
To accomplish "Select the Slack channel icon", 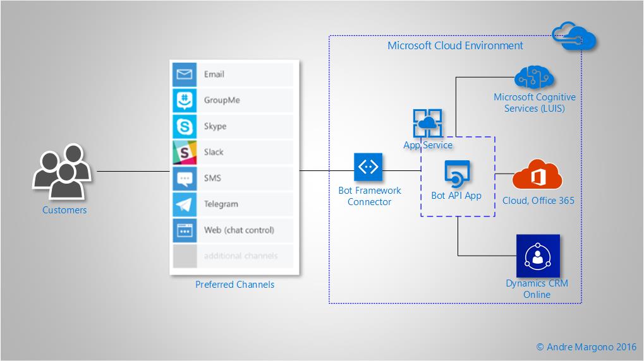I will pyautogui.click(x=185, y=152).
